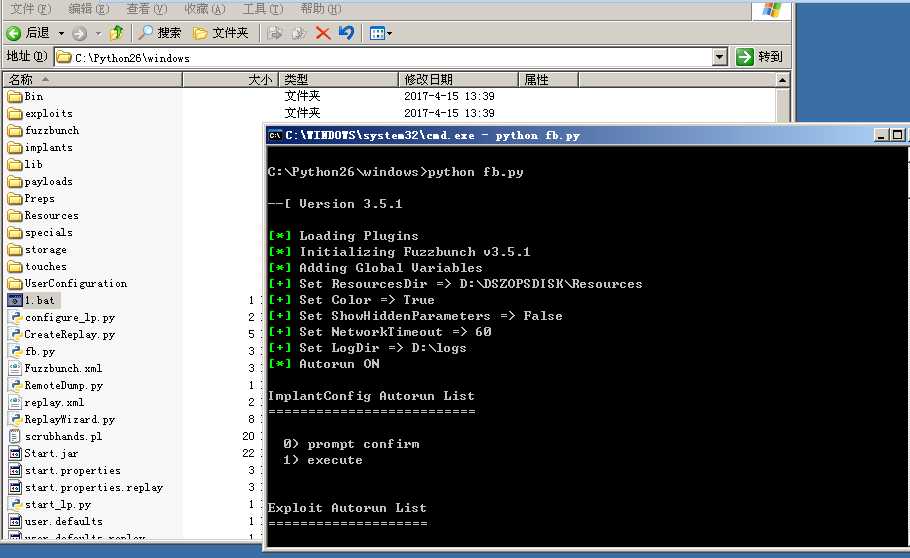Image resolution: width=910 pixels, height=558 pixels.
Task: Select the configure_lp.py Python file icon
Action: 15,318
